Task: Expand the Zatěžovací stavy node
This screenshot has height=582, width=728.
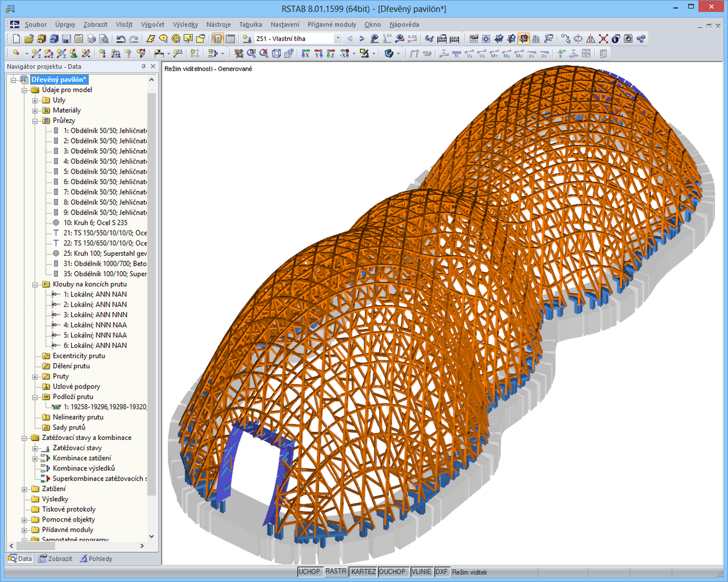Action: coord(35,448)
